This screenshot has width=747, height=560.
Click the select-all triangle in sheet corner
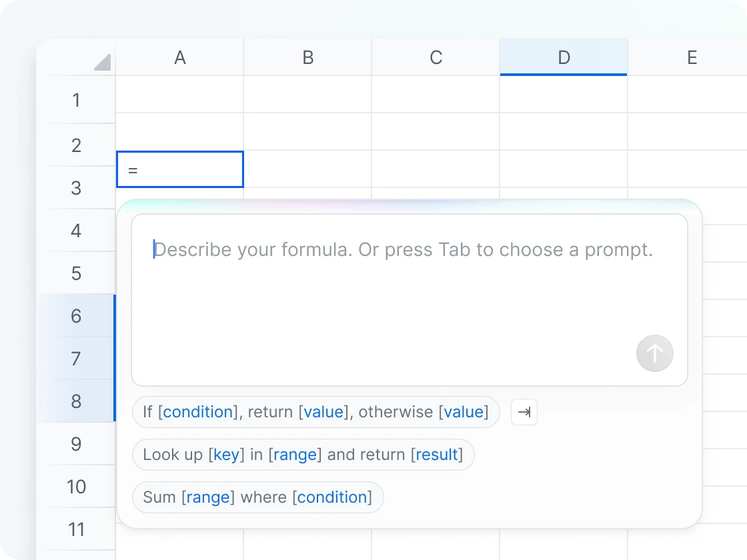click(101, 62)
